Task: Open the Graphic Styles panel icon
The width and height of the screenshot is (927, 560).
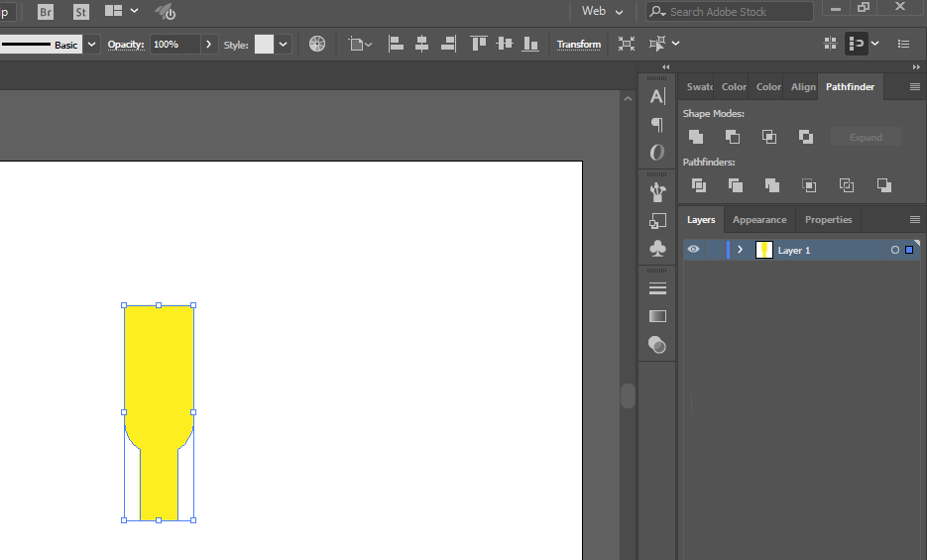Action: 657,221
